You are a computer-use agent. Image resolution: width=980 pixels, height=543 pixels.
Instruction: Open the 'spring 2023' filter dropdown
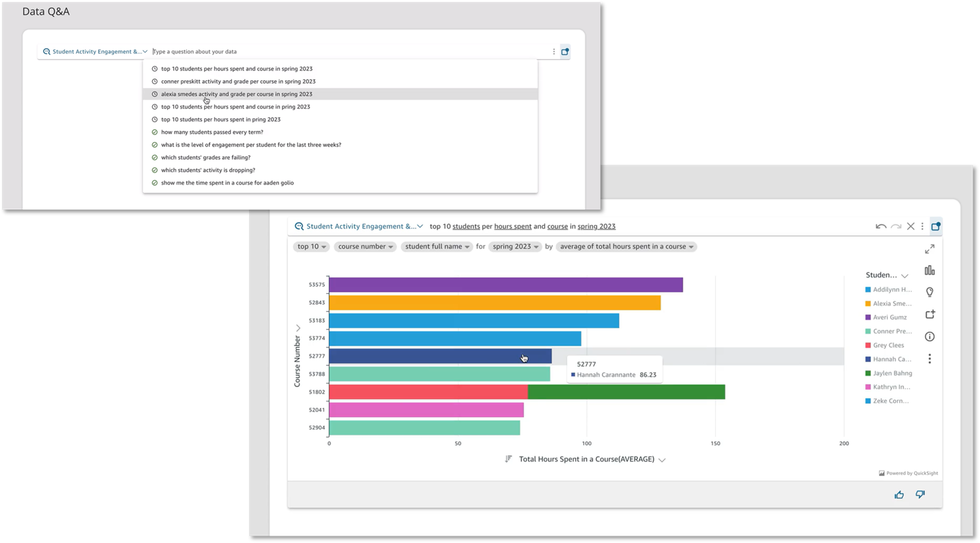tap(515, 247)
